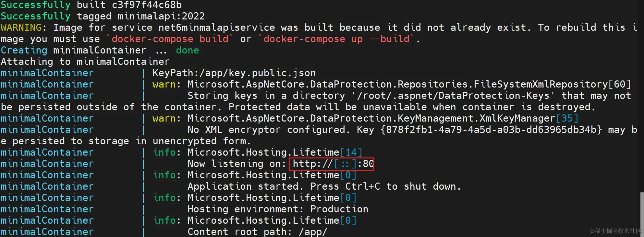Click the 'Application started' message
644x237 pixels.
point(245,186)
